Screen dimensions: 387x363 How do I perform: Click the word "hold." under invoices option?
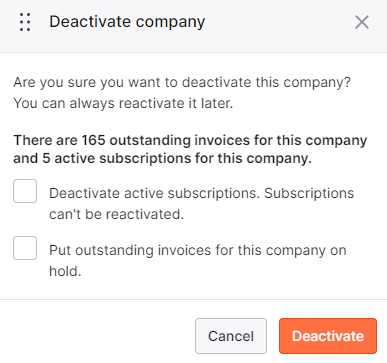point(65,271)
